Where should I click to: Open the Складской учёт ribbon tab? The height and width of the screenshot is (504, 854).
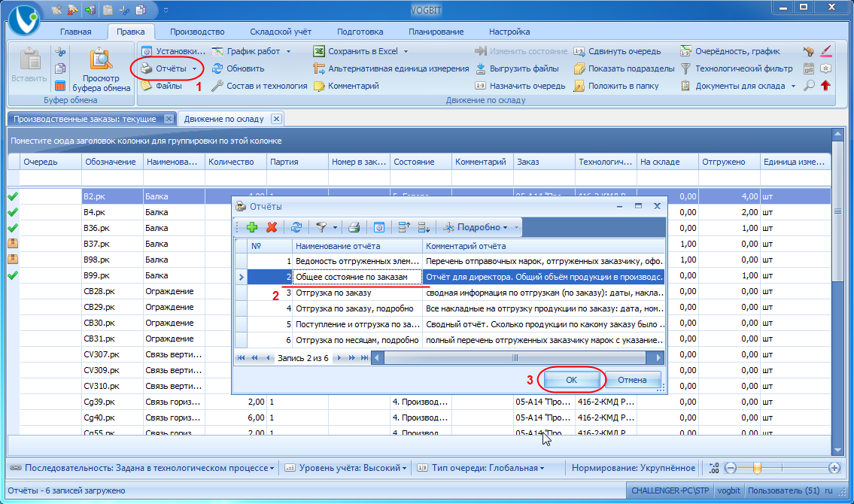click(x=281, y=32)
